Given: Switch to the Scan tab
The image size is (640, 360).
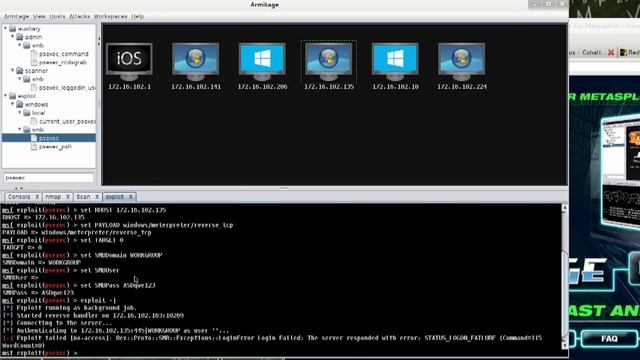Looking at the screenshot, I should [83, 197].
